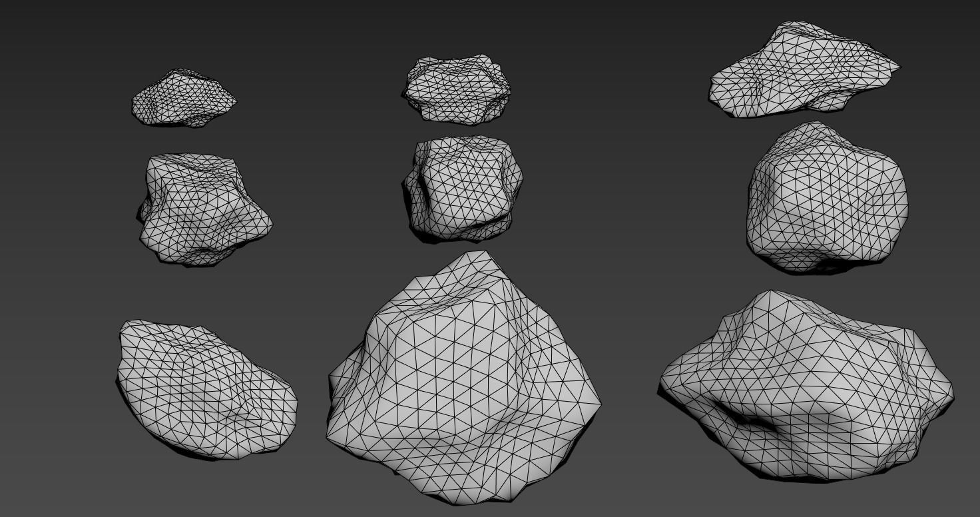Select the bottom oval rock in left column
This screenshot has height=517, width=980.
point(206,390)
